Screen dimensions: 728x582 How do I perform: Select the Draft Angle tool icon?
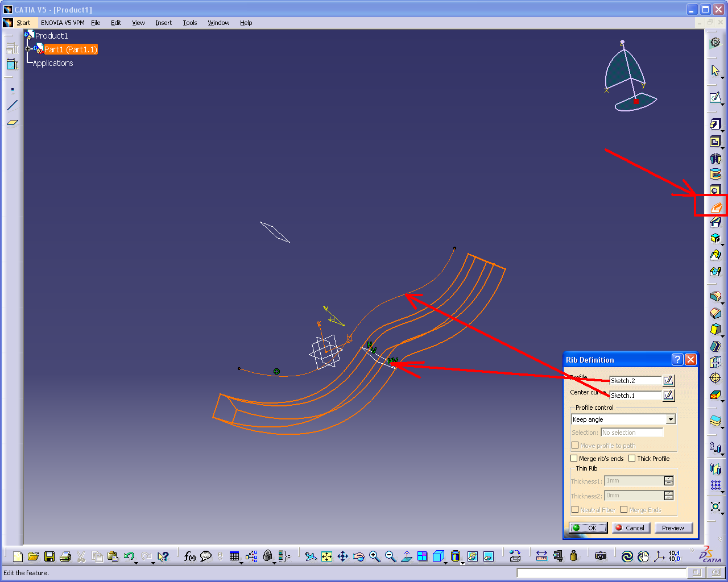coord(715,329)
